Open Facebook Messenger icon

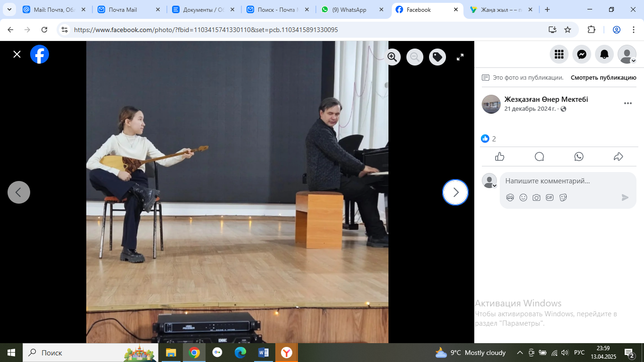coord(582,55)
